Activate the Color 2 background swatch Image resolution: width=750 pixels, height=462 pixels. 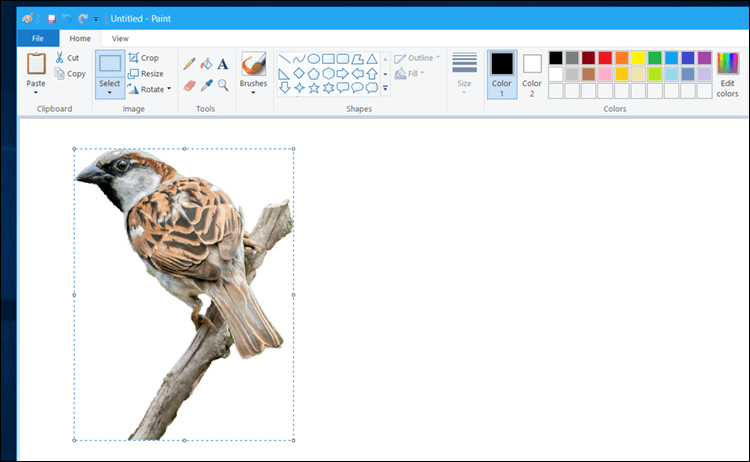(x=532, y=74)
